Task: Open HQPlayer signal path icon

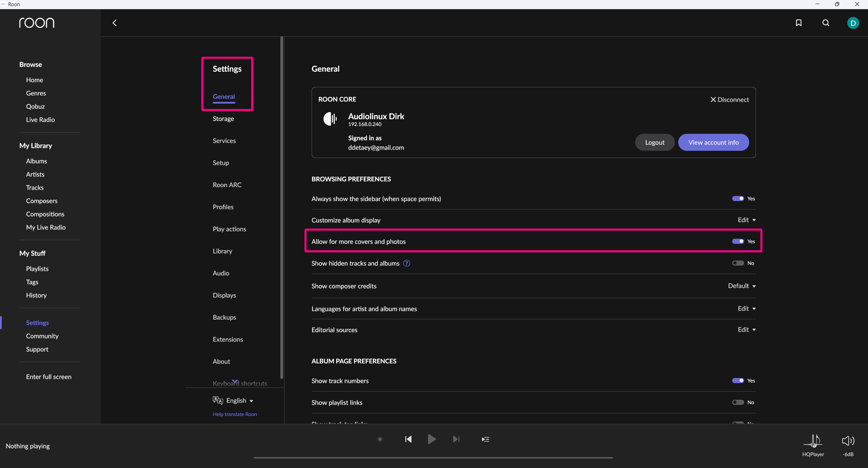Action: (x=813, y=441)
